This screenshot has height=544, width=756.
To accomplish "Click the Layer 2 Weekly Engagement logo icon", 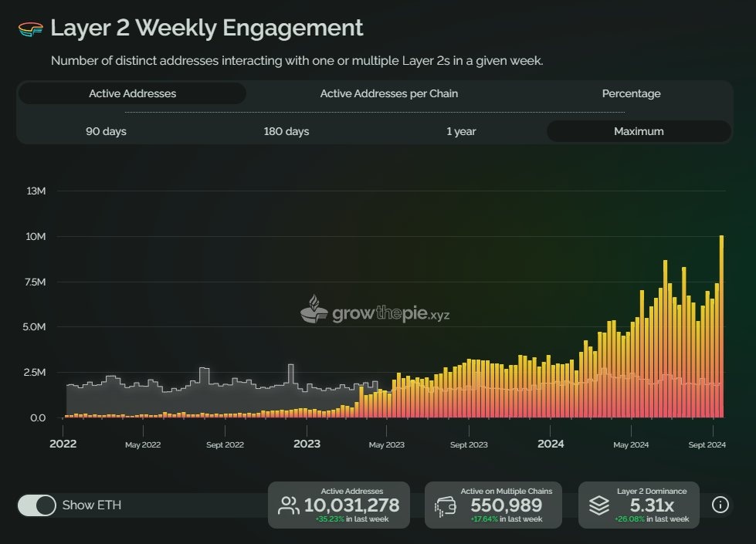I will click(30, 29).
